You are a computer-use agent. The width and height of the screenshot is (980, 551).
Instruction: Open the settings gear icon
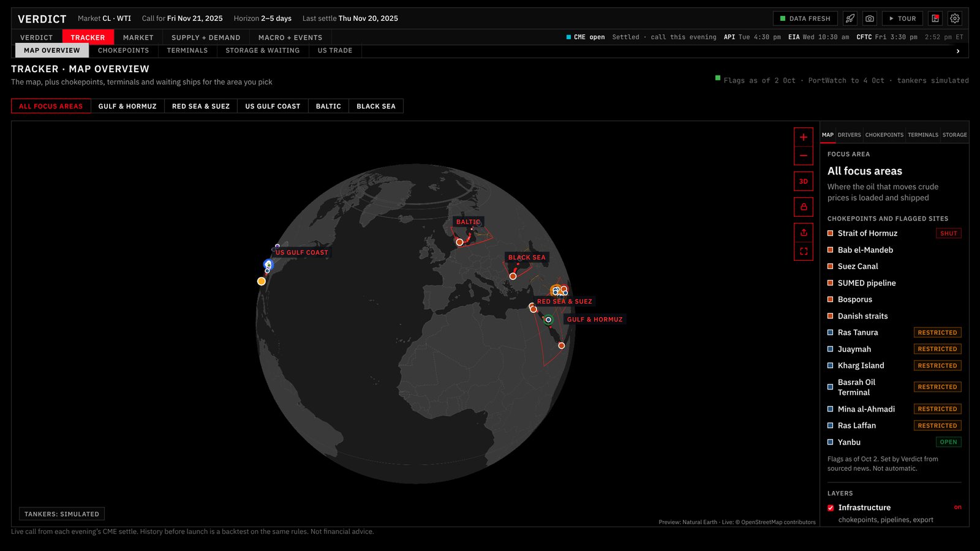955,18
